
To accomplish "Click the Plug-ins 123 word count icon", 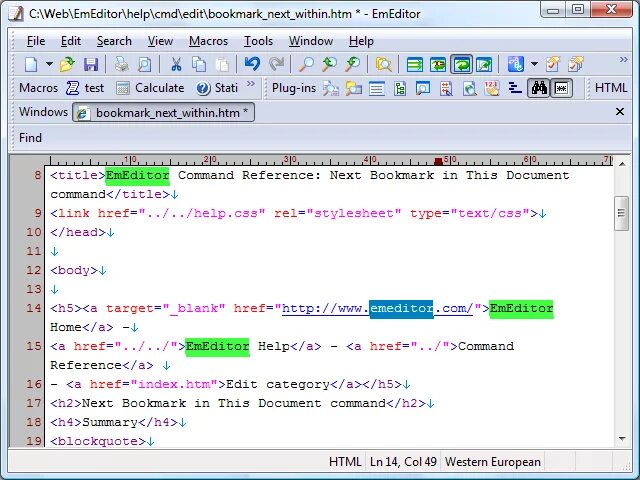I will (492, 88).
